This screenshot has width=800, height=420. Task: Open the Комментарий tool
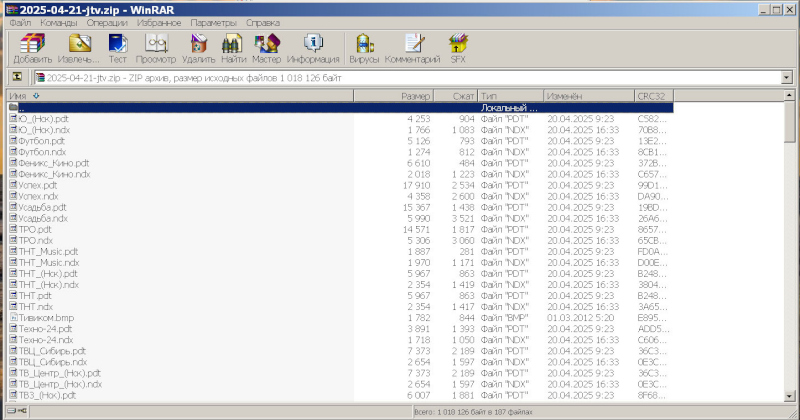click(x=412, y=44)
